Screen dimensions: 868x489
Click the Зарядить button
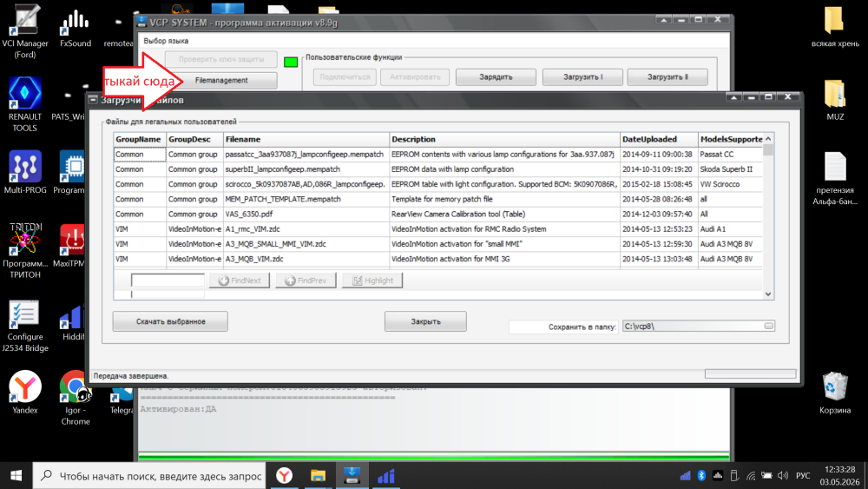click(496, 77)
